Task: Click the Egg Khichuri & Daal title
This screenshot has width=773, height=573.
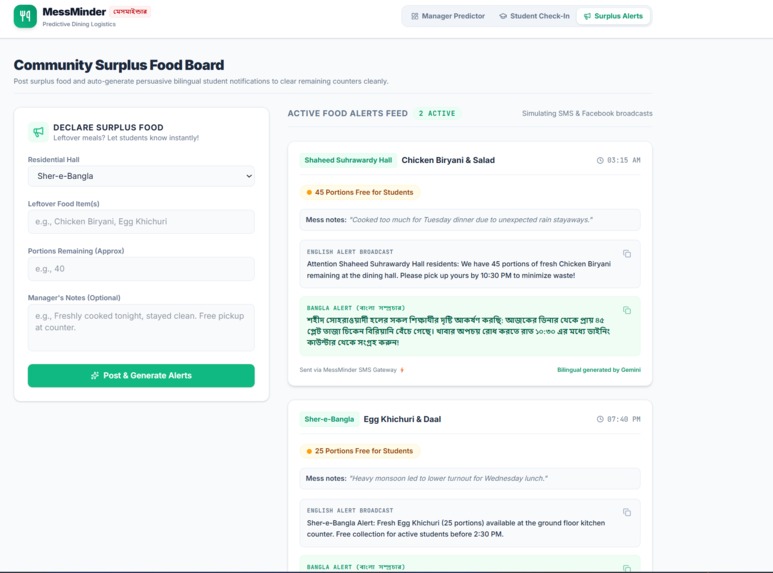Action: click(x=402, y=419)
